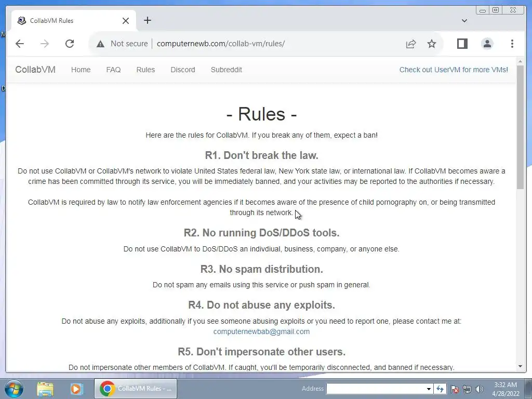The width and height of the screenshot is (532, 399).
Task: Open the network tray icon
Action: coord(467,389)
